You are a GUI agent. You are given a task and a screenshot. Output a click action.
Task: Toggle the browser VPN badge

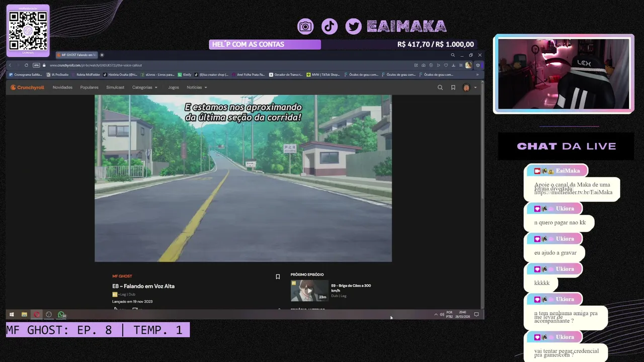(x=36, y=65)
